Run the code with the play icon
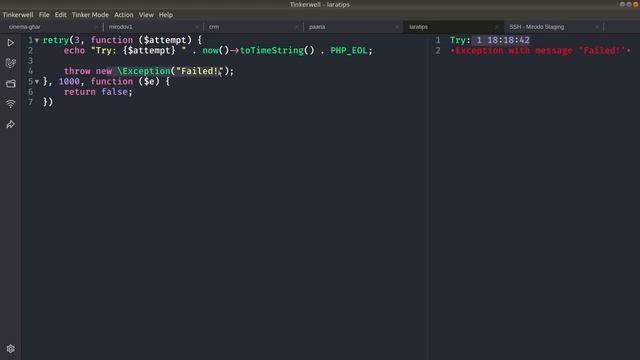 11,42
